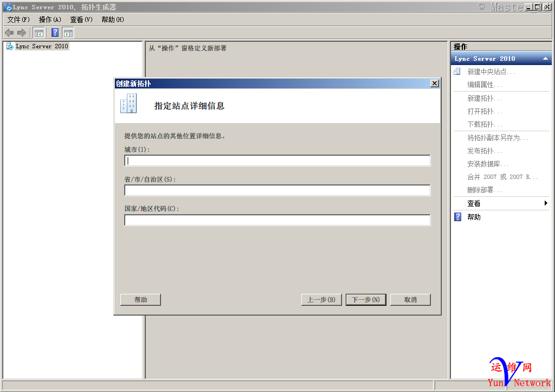555x392 pixels.
Task: Toggle the action pane toolbar icon
Action: pyautogui.click(x=68, y=33)
